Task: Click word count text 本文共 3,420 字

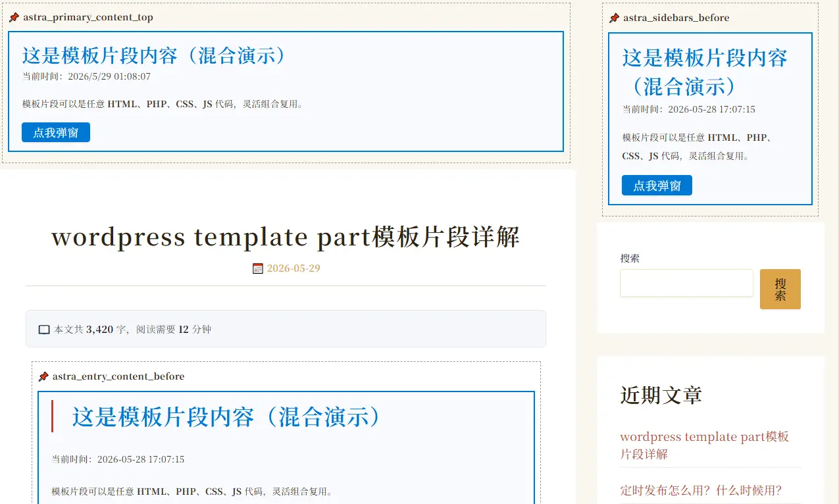Action: click(90, 330)
